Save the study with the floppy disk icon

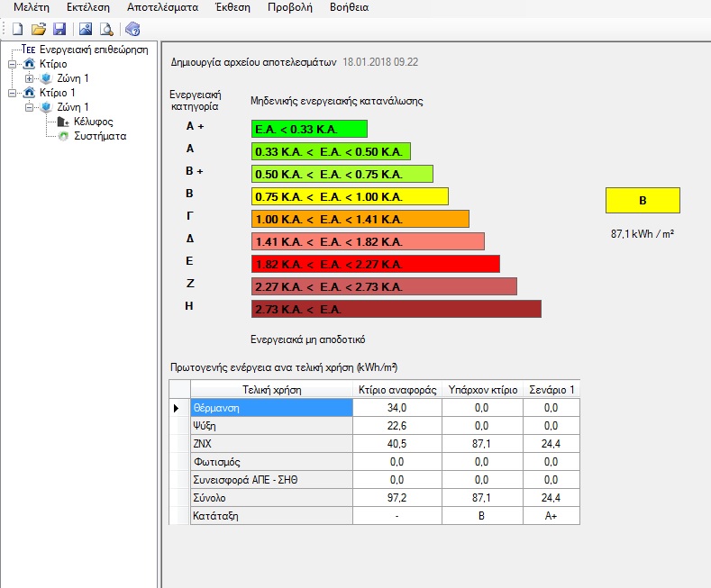coord(59,29)
